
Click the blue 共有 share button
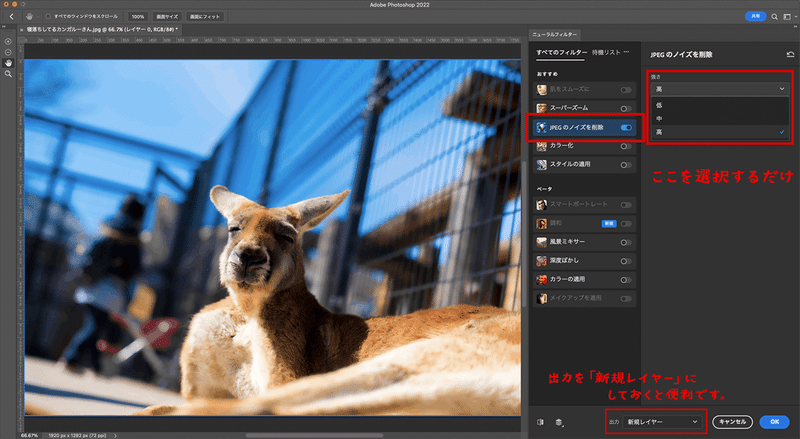pos(756,16)
